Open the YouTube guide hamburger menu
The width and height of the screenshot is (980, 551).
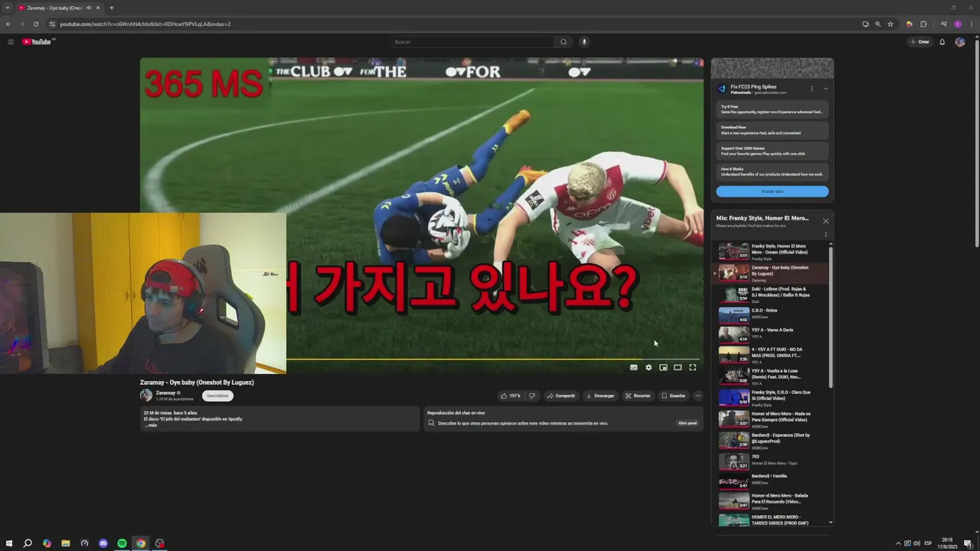[x=11, y=42]
